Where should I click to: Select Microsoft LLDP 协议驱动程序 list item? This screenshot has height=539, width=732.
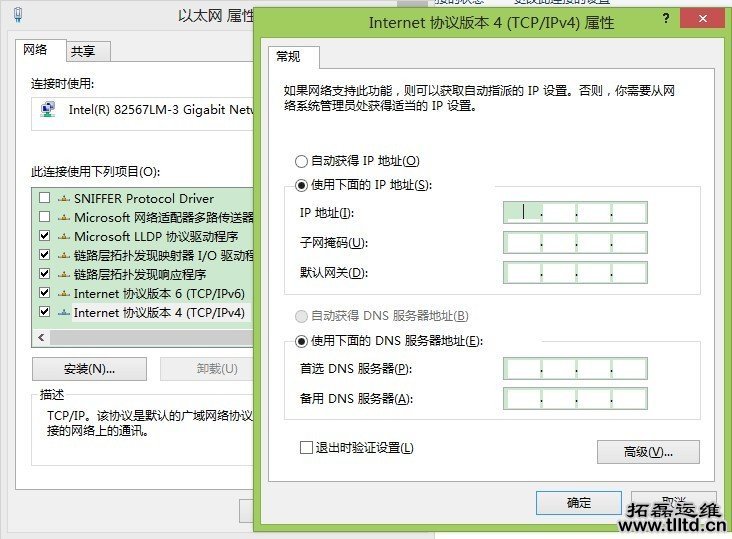[x=156, y=237]
